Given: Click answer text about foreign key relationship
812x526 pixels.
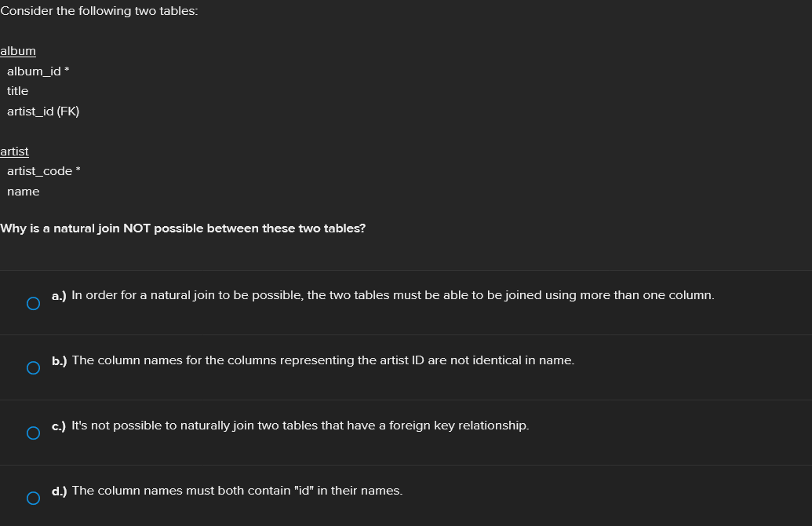Looking at the screenshot, I should pyautogui.click(x=300, y=426).
